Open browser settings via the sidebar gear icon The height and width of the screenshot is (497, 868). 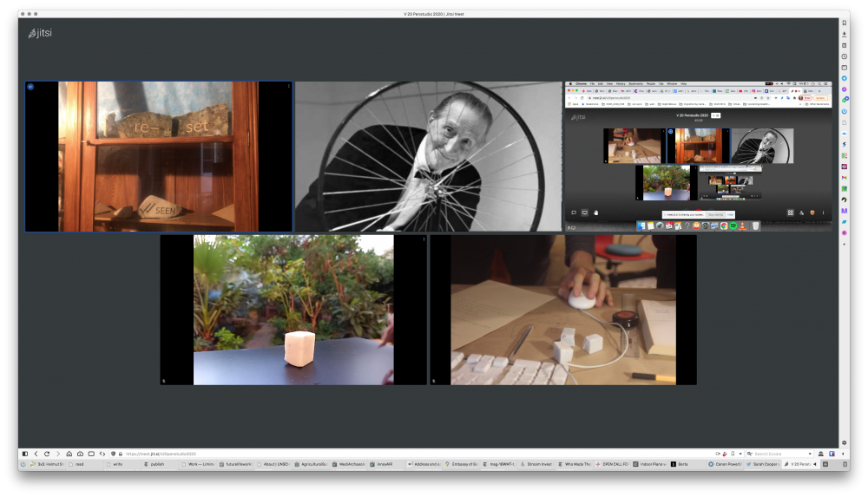[845, 443]
